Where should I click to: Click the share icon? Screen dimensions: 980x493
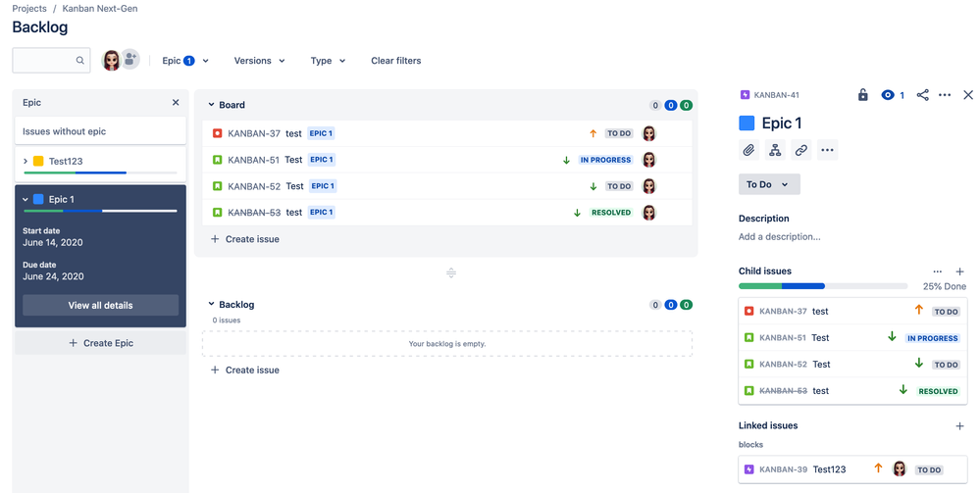[x=922, y=95]
